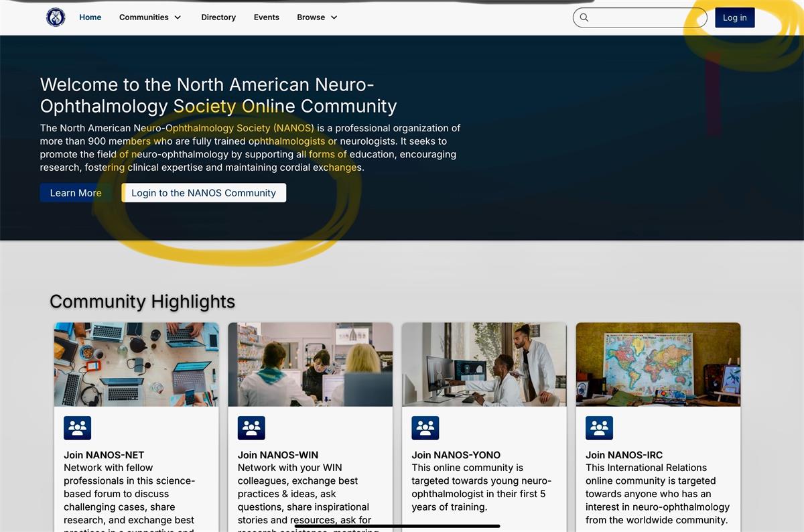Click the Login to the NANOS Community button
This screenshot has height=532, width=804.
204,192
